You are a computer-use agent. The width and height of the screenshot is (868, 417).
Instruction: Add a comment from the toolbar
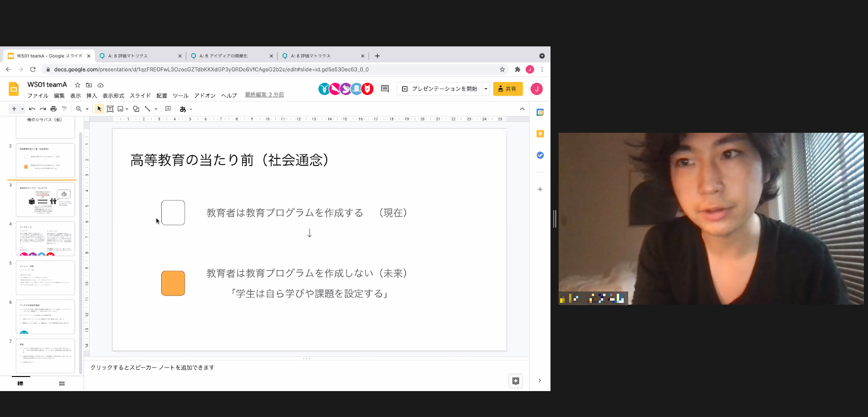[x=168, y=109]
